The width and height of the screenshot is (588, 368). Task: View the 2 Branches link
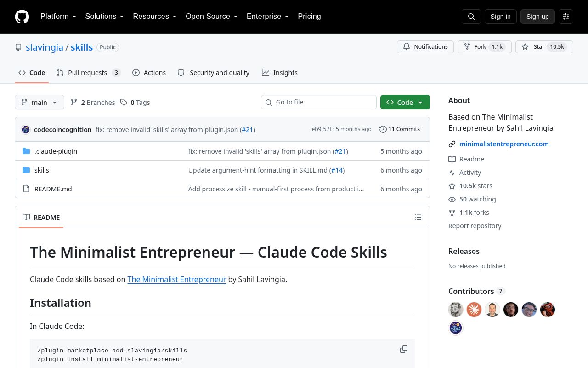(x=93, y=102)
